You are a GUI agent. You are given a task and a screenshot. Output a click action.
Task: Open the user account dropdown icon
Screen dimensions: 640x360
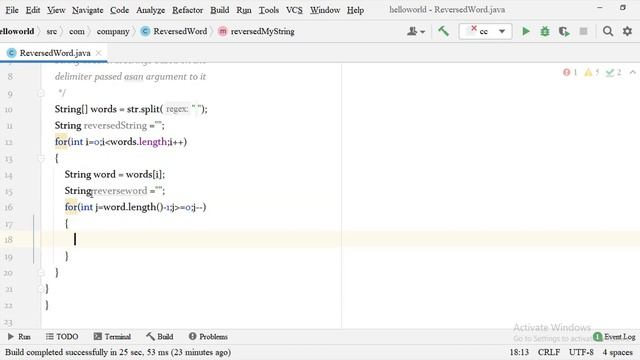click(x=416, y=31)
